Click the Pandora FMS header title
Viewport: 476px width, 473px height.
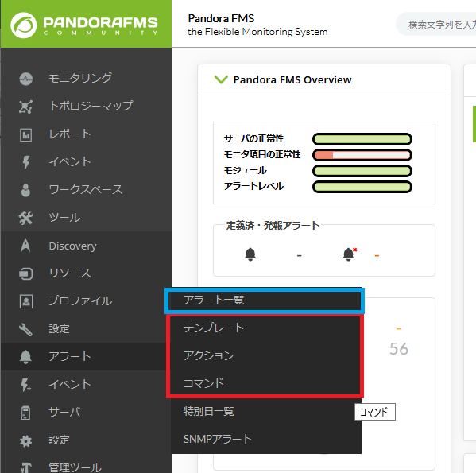click(221, 18)
